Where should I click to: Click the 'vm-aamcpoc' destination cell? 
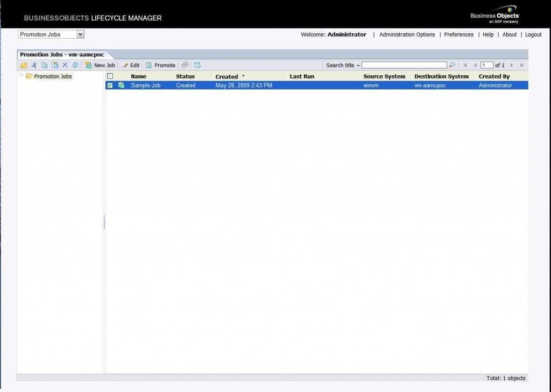click(430, 85)
